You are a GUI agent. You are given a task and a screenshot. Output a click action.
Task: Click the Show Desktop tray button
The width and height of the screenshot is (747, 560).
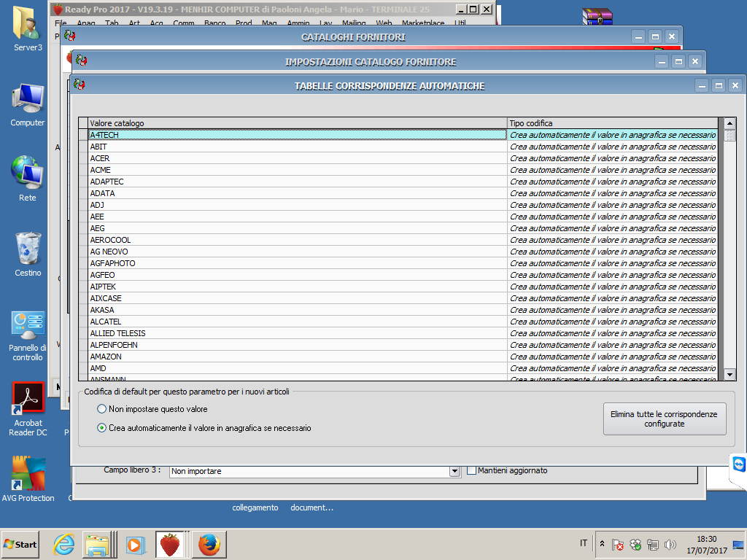pyautogui.click(x=739, y=544)
